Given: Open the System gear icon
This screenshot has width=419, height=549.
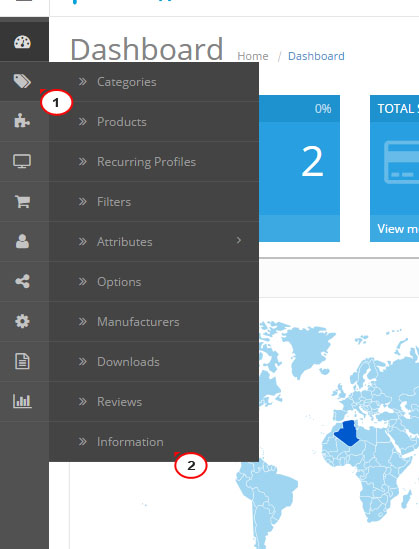Looking at the screenshot, I should click(22, 321).
